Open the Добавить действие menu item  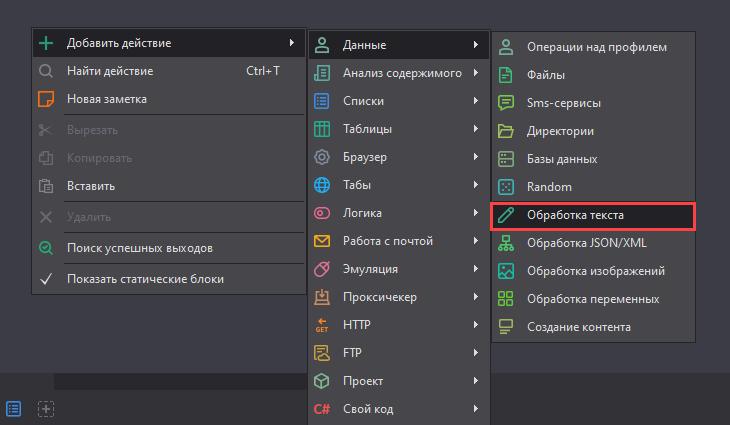tap(119, 43)
